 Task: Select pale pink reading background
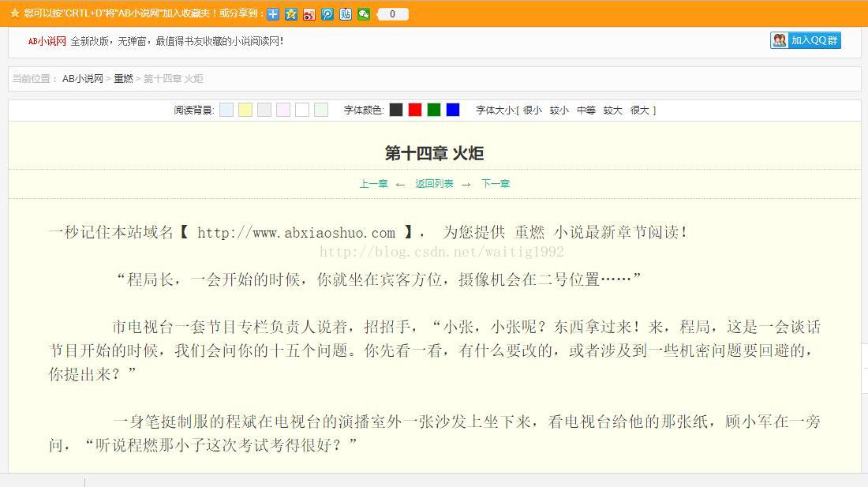(x=283, y=110)
